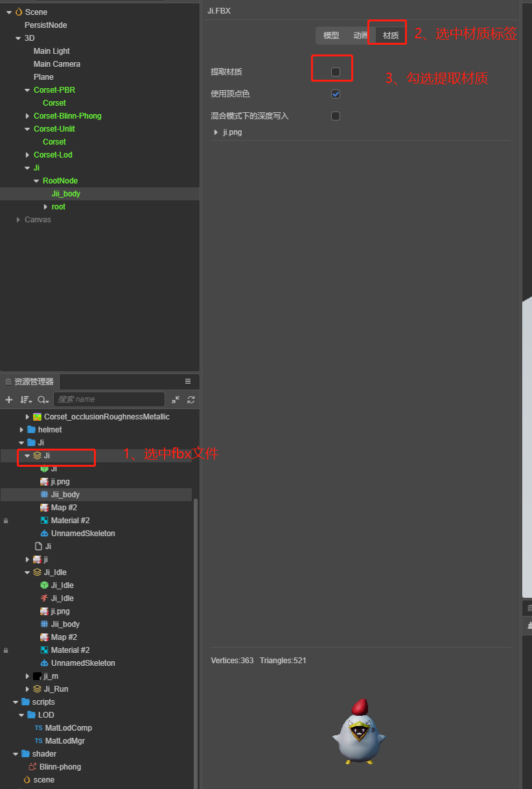The image size is (532, 789).
Task: Click the Ji_Idle animation clip runner icon
Action: [x=44, y=598]
